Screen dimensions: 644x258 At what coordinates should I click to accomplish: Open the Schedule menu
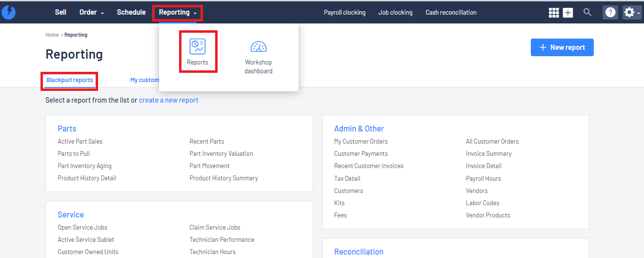131,12
